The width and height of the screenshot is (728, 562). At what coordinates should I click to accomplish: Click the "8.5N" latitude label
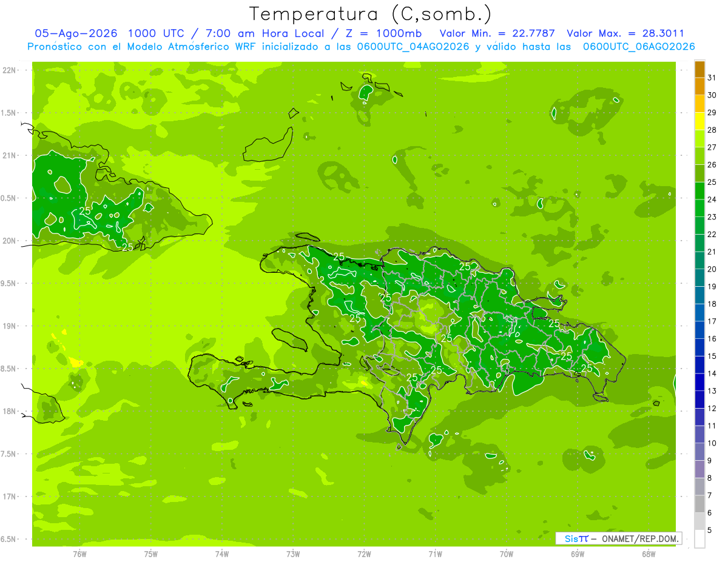9,369
